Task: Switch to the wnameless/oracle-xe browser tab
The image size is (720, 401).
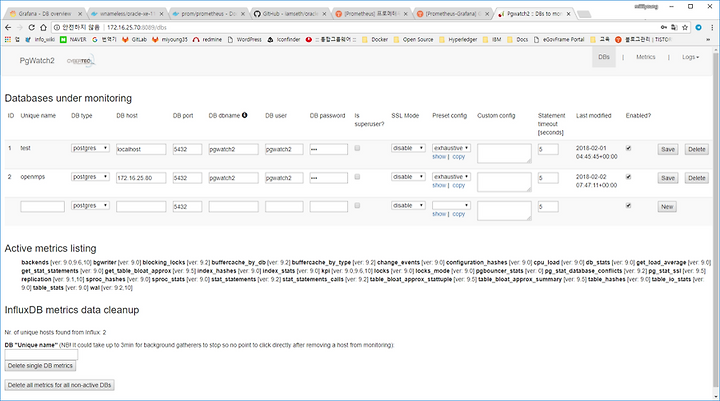Action: coord(127,14)
